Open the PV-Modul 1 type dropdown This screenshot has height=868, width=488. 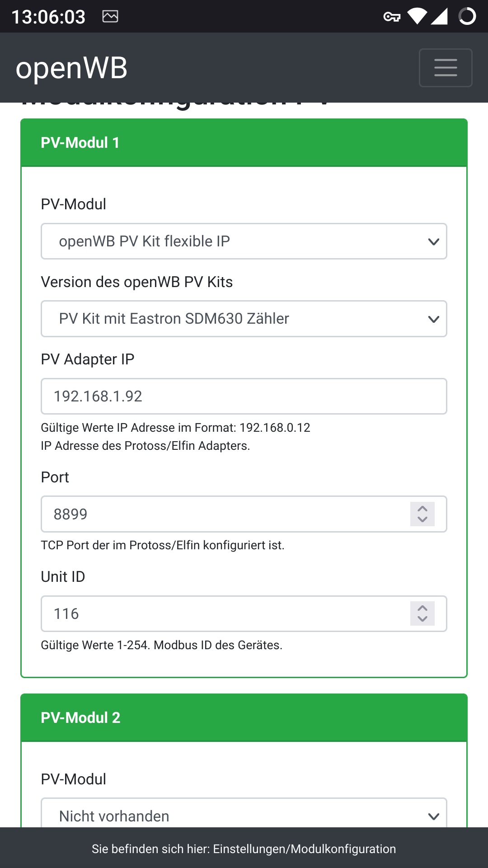(244, 241)
